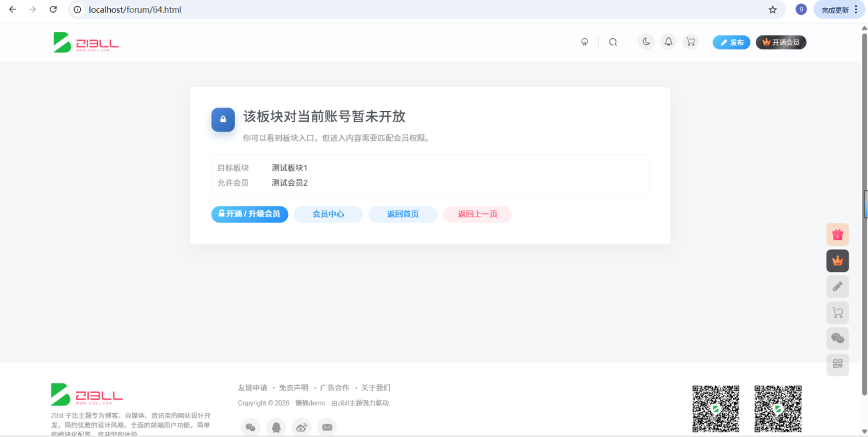The height and width of the screenshot is (437, 868).
Task: Click the medal badge icon in the header
Action: coord(585,42)
